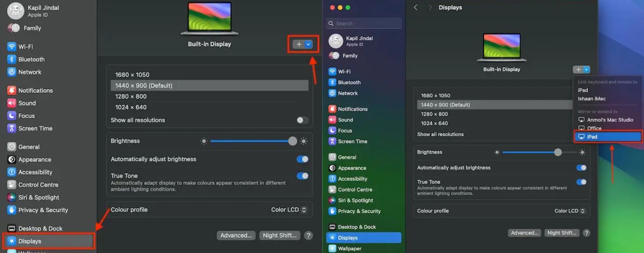This screenshot has width=644, height=253.
Task: Choose the highlighted iPad under Mirror or extend to
Action: tap(608, 137)
